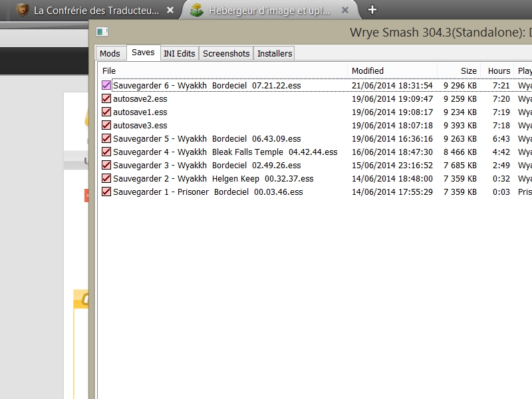Close the Hebergeur d'image browser tab

click(344, 10)
